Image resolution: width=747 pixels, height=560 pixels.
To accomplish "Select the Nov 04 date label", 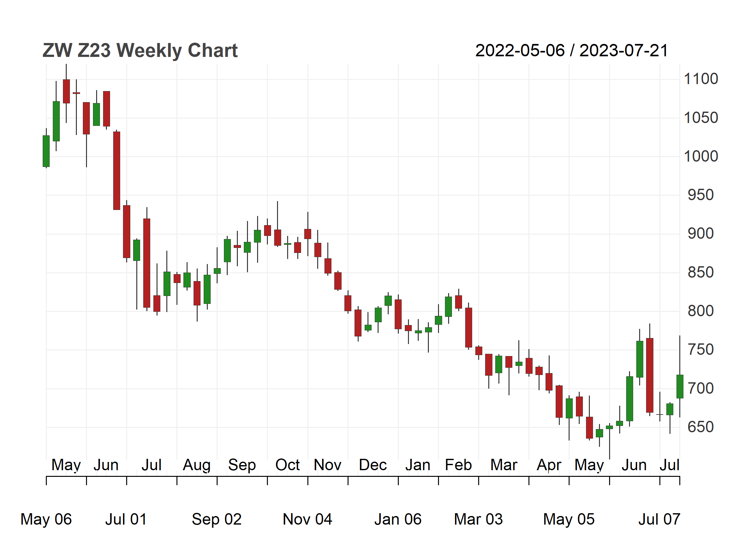I will [307, 519].
